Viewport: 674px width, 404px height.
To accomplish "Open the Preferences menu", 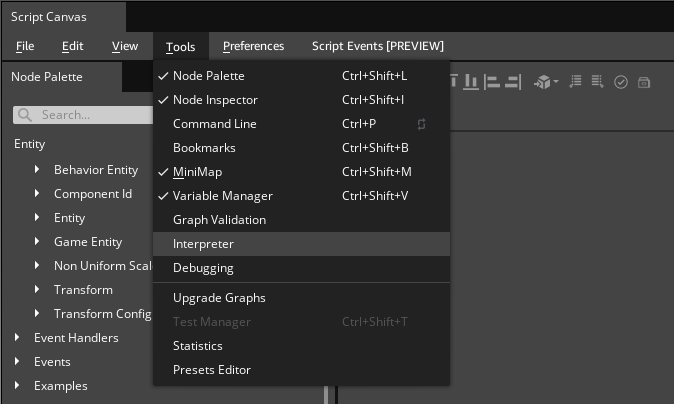I will point(253,46).
